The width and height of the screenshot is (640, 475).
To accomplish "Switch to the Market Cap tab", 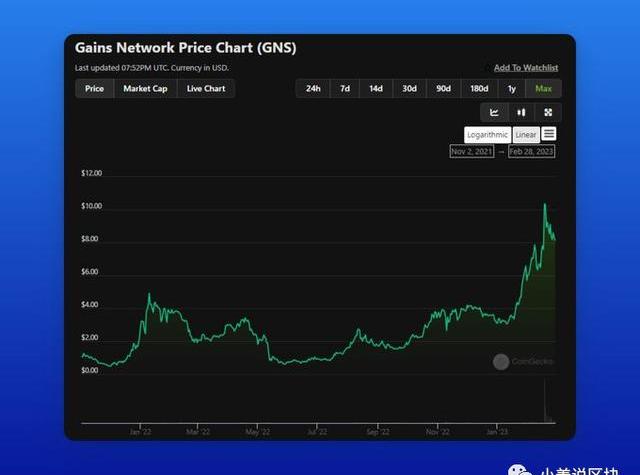I will pos(145,89).
